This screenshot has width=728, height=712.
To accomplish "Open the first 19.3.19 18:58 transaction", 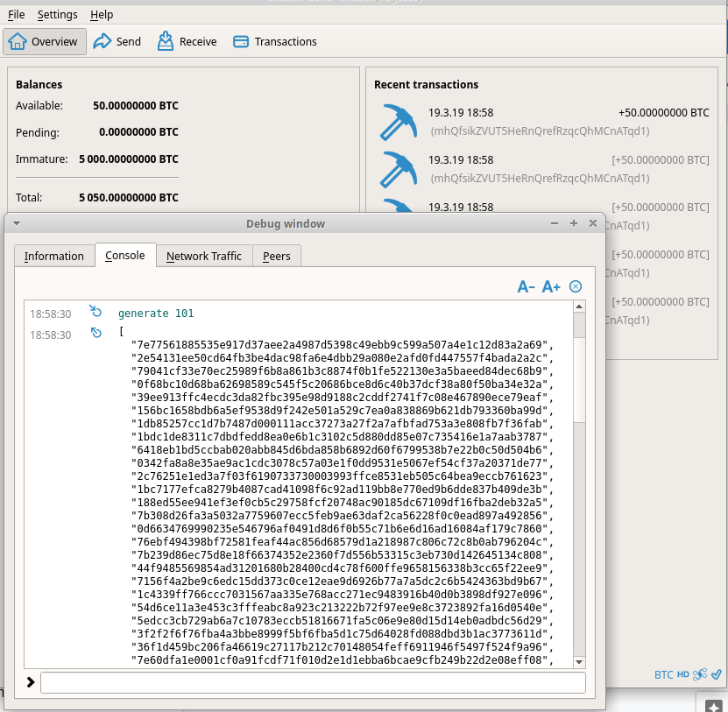I will coord(544,122).
